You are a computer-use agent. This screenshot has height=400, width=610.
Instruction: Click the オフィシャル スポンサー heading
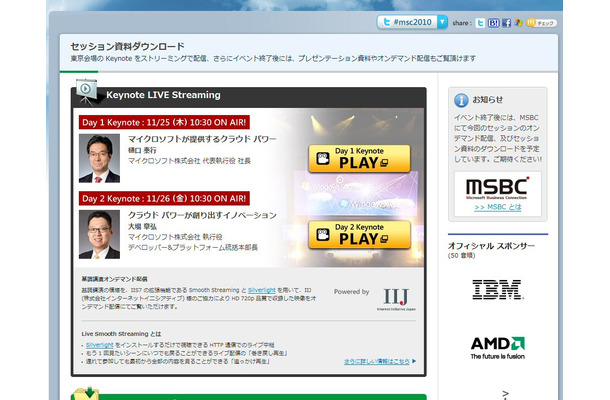[491, 246]
